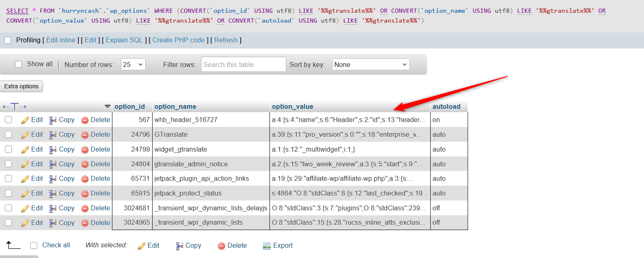Click the Export icon below the table
Viewport: 644px width, 258px height.
click(x=267, y=246)
